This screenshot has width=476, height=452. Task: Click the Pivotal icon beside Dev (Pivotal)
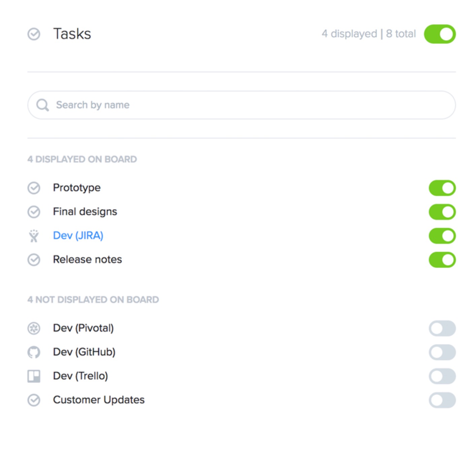pos(34,328)
